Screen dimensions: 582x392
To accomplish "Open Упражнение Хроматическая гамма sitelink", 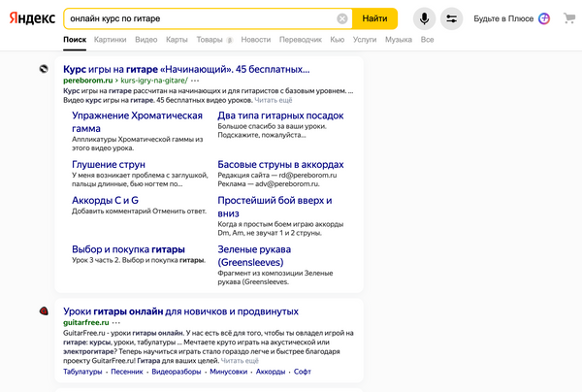I will (137, 121).
